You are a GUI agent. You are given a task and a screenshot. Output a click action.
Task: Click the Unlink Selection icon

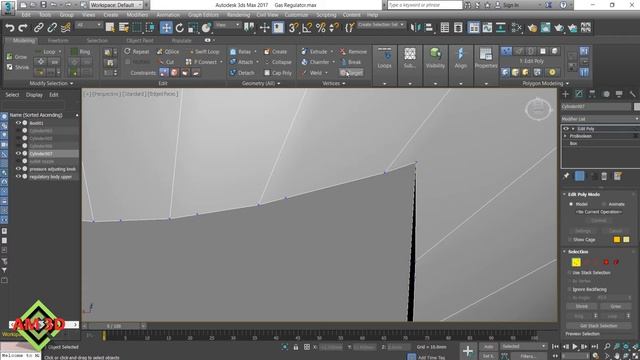52,28
